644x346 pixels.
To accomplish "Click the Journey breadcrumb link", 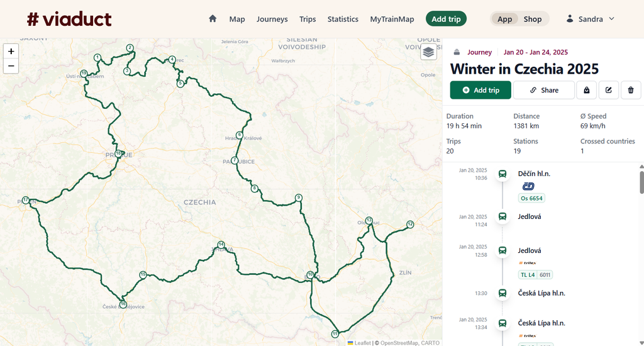I will pos(479,52).
